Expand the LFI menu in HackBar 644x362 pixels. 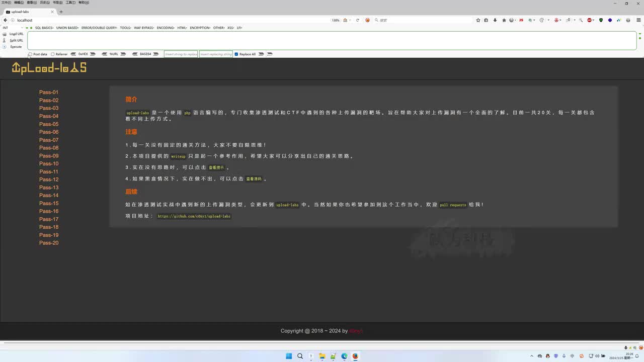click(x=239, y=28)
